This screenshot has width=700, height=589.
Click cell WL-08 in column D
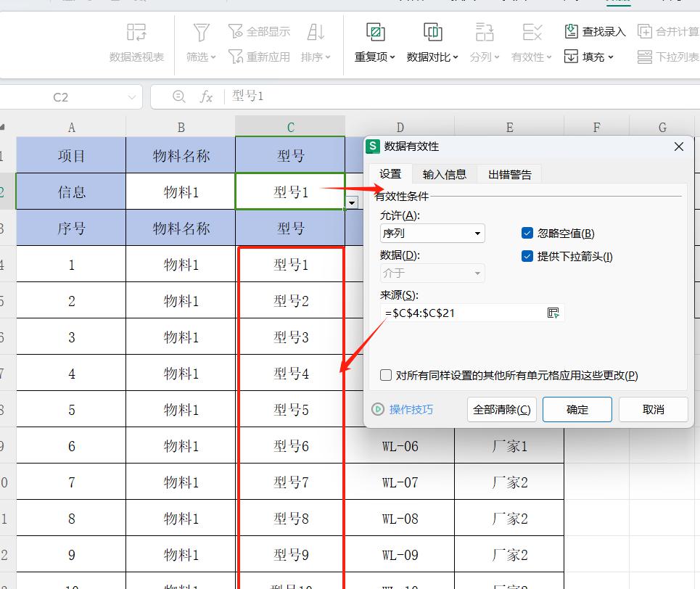[400, 519]
